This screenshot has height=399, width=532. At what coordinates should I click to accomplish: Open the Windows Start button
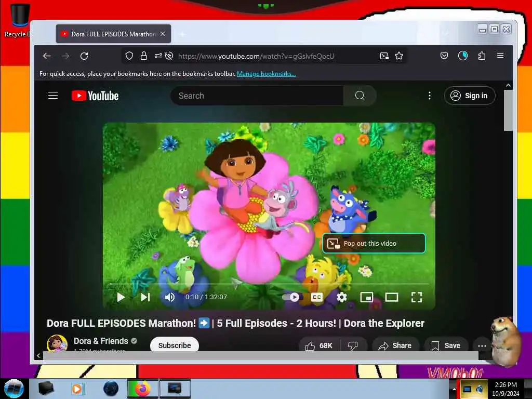[x=14, y=389]
